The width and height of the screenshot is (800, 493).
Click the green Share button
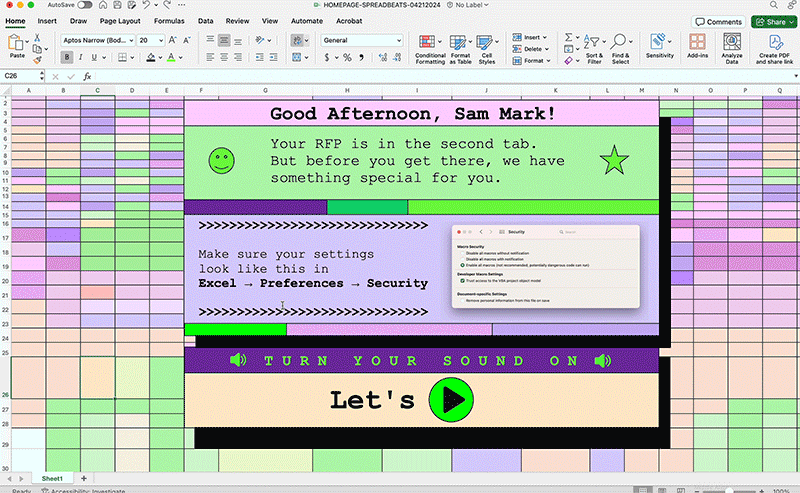coord(772,21)
